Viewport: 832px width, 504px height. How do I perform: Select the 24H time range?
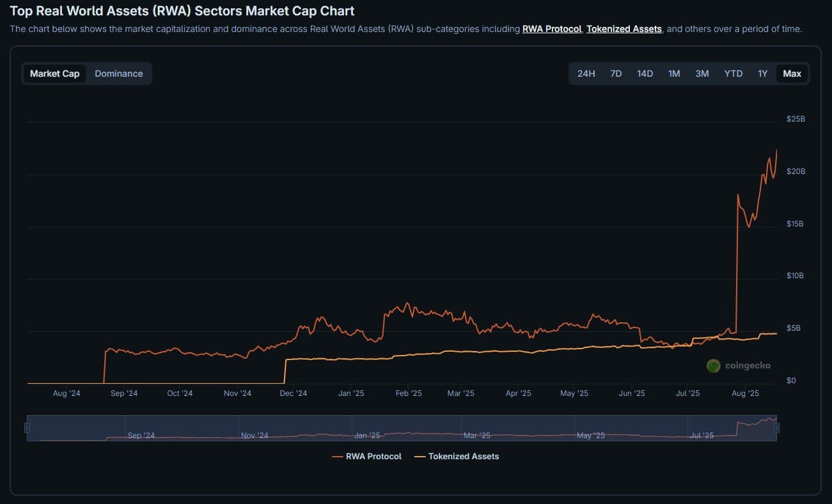[x=586, y=73]
